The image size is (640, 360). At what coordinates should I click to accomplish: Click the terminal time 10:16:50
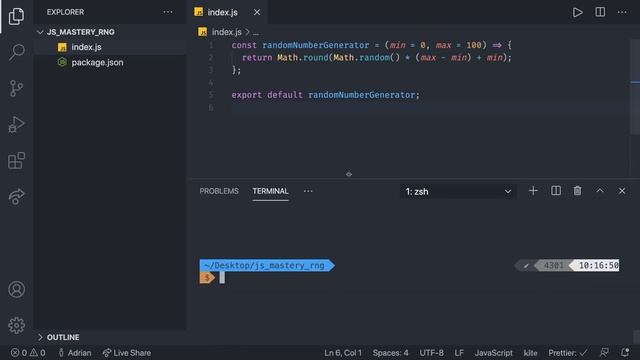[x=599, y=266]
